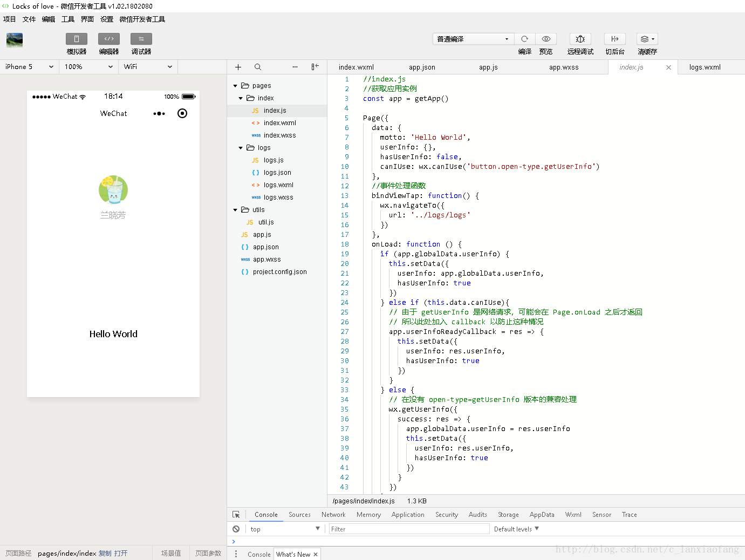Screen dimensions: 745x560
Task: Toggle the editor panel button
Action: tap(109, 39)
